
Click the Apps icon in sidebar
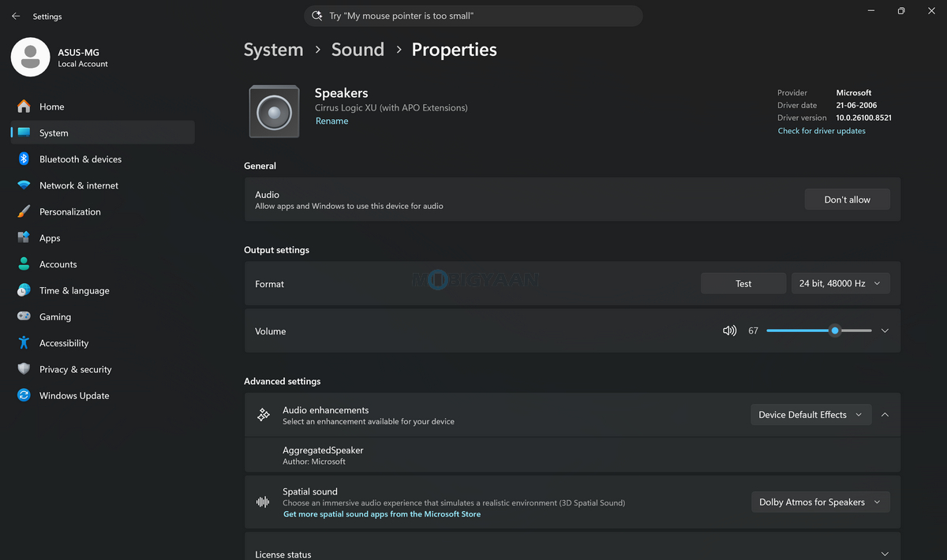(x=24, y=237)
